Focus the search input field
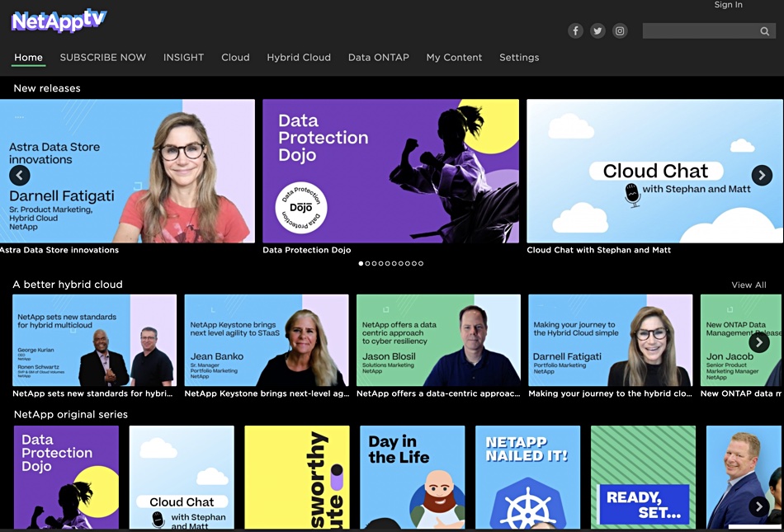Viewport: 784px width, 532px height. click(x=700, y=31)
